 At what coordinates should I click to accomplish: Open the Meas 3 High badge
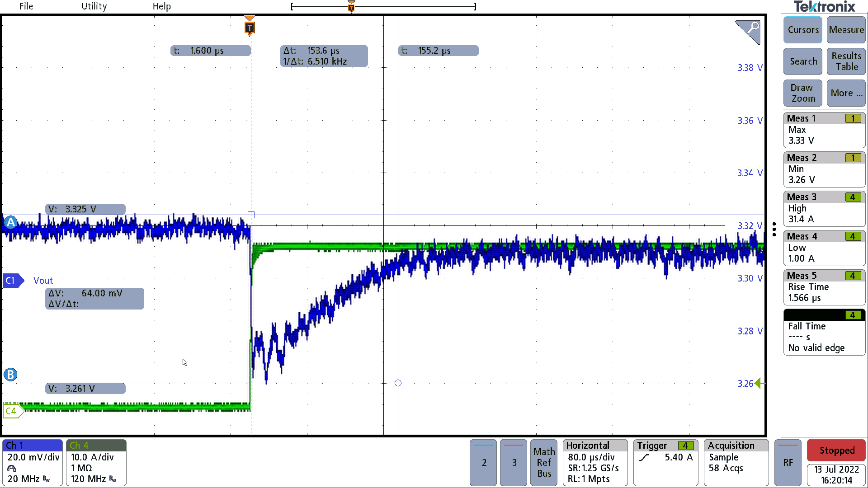(x=824, y=208)
